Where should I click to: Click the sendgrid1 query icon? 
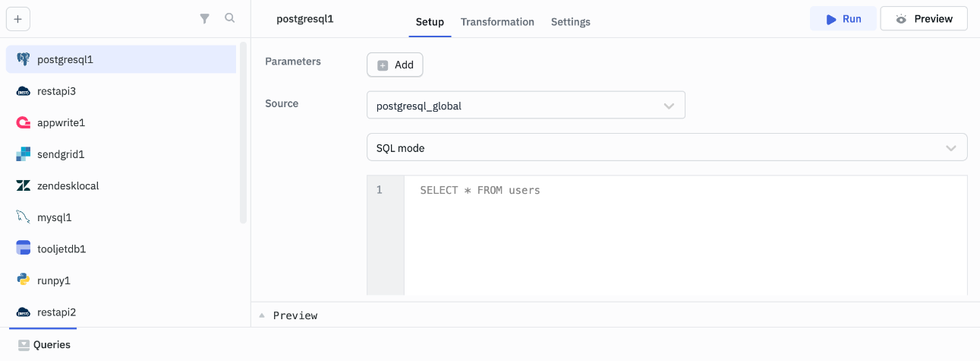23,154
